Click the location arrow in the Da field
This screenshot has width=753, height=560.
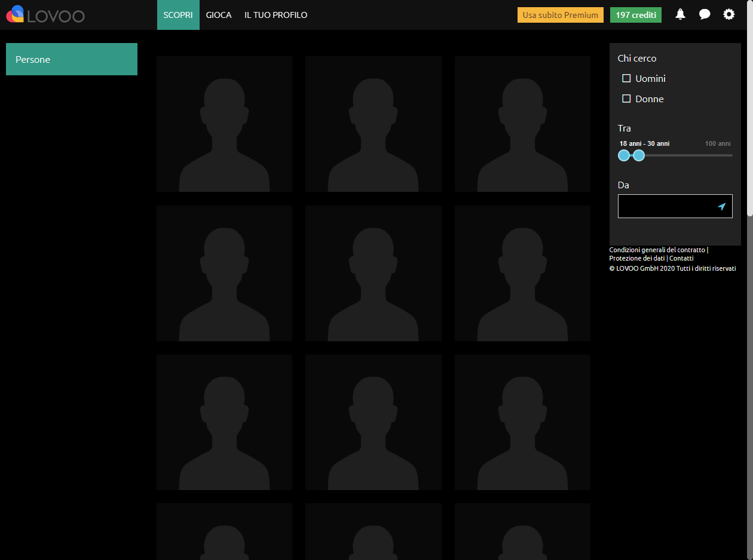pos(723,206)
